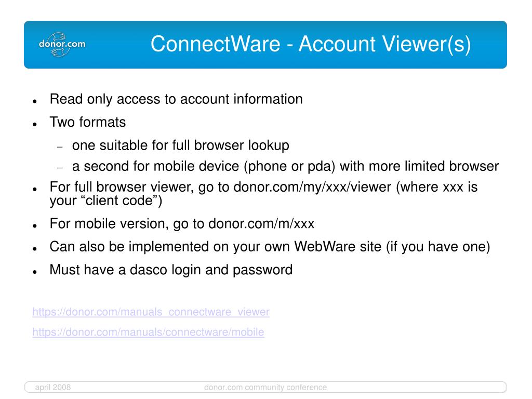Image resolution: width=532 pixels, height=399 pixels.
Task: Click 'donor.com community conference' footer text
Action: tap(265, 387)
